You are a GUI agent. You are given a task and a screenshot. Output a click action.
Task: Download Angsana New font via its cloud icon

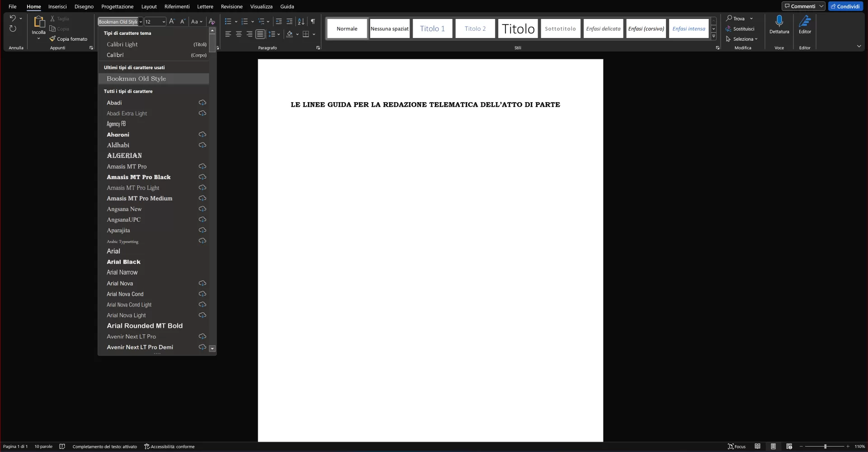tap(203, 209)
